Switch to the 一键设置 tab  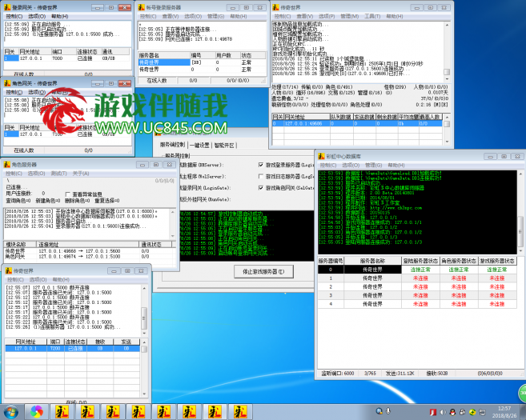[201, 145]
